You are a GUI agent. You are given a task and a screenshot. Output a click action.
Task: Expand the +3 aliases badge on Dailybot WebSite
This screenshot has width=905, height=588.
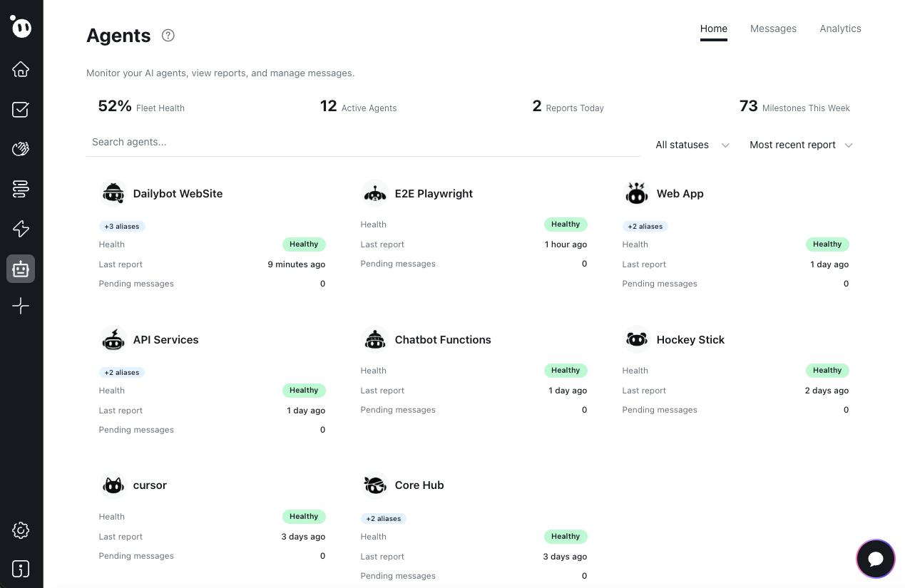(122, 226)
